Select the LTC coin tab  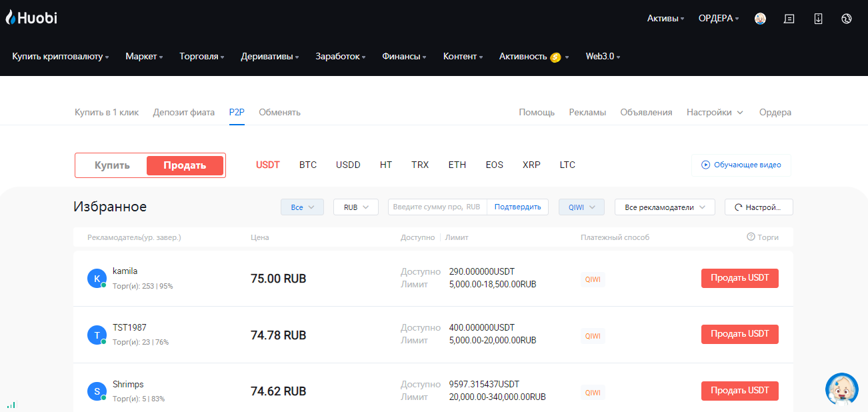567,165
